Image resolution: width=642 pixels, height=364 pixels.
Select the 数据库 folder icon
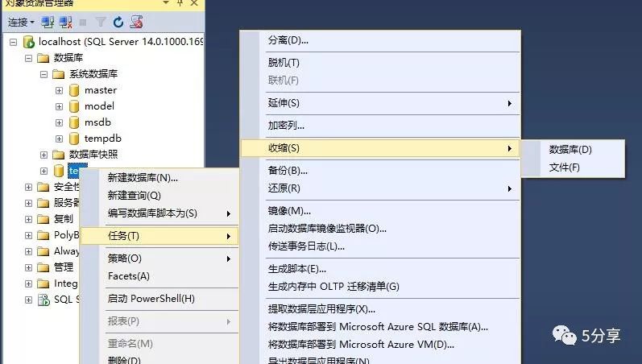(x=43, y=58)
